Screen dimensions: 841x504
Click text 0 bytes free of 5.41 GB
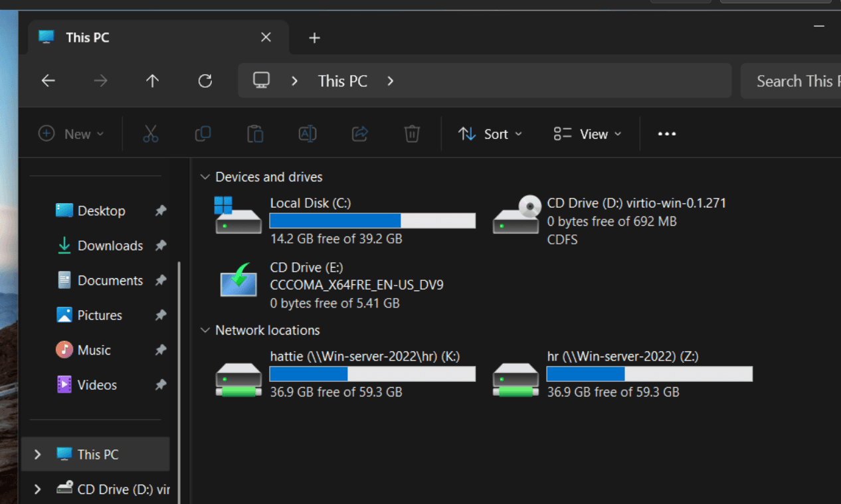pyautogui.click(x=335, y=303)
